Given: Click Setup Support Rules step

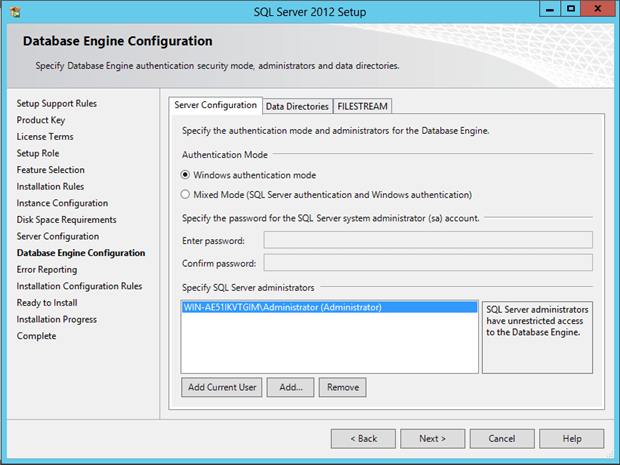Looking at the screenshot, I should click(x=57, y=104).
